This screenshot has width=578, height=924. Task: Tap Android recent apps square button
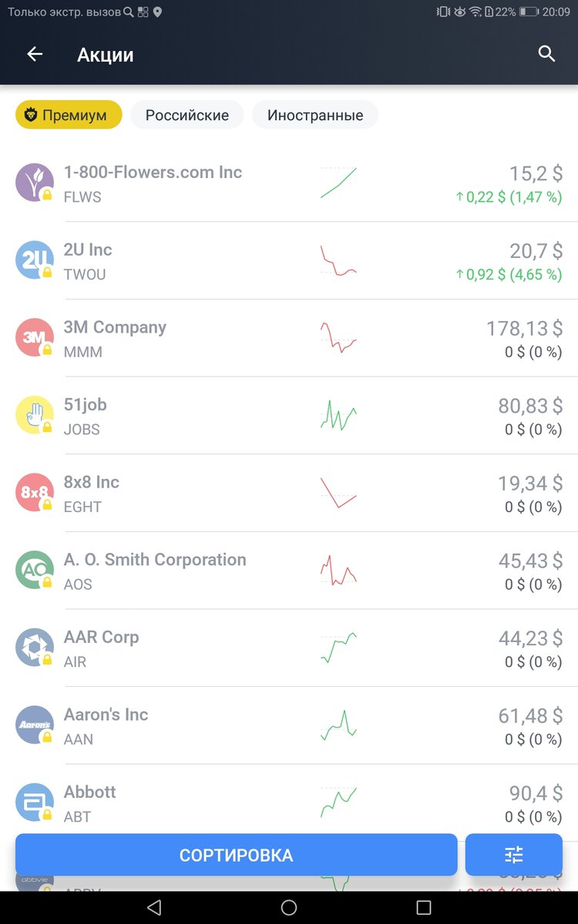point(423,907)
